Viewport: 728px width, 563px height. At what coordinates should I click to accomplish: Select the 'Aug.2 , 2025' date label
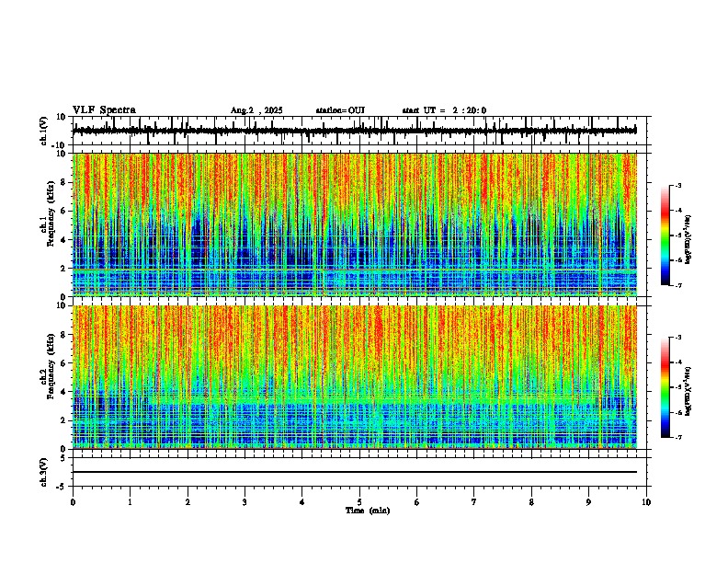point(256,110)
